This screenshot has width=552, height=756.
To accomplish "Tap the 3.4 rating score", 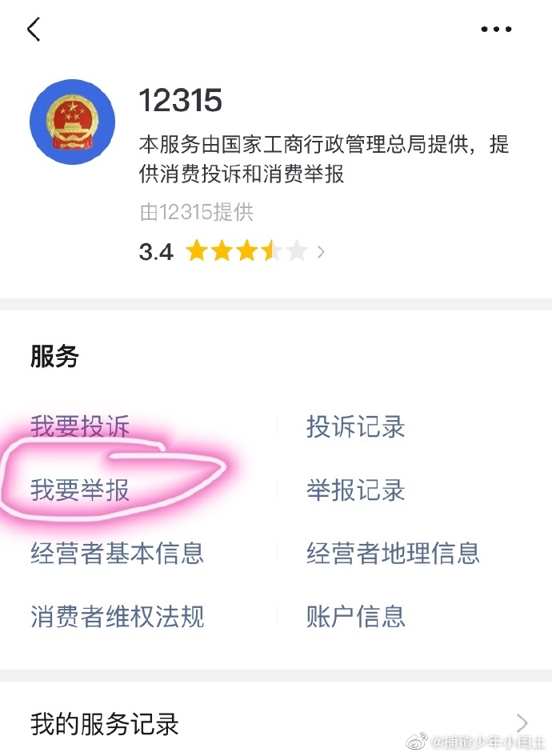I will pos(156,252).
